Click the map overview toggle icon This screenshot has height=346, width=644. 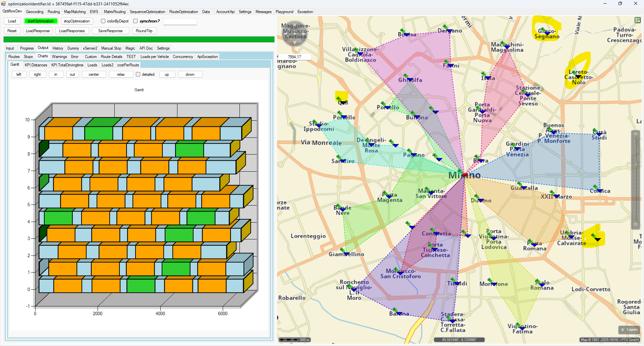pos(637,20)
